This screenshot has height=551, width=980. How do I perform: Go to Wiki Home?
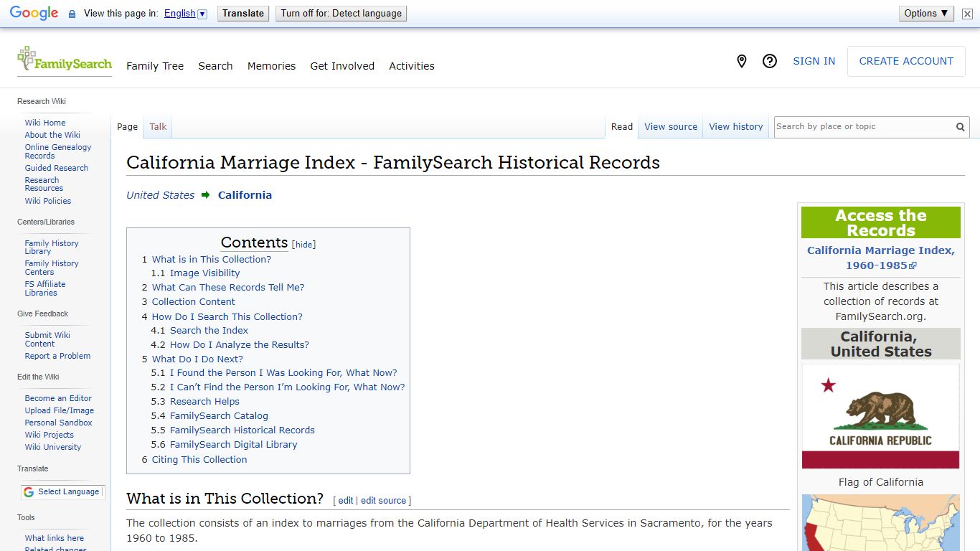(x=45, y=123)
